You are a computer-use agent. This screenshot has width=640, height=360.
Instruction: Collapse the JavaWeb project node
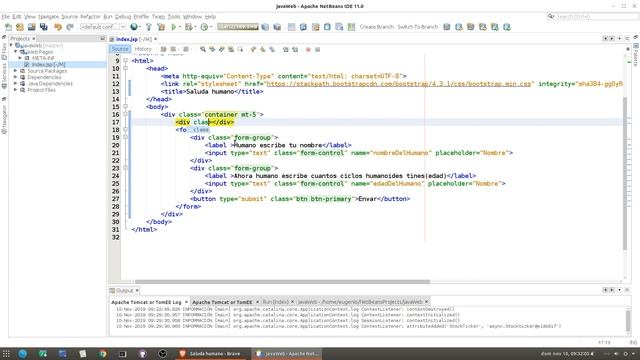point(11,46)
